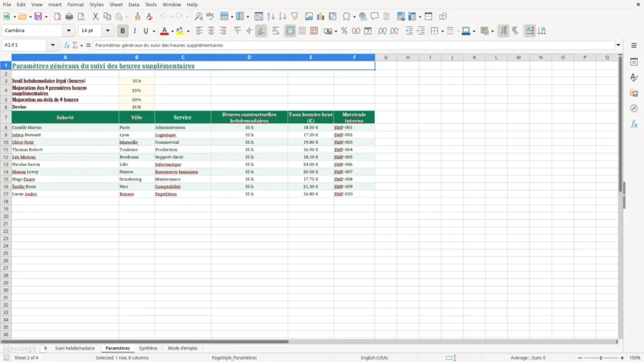Click the formula input line

tap(353, 45)
